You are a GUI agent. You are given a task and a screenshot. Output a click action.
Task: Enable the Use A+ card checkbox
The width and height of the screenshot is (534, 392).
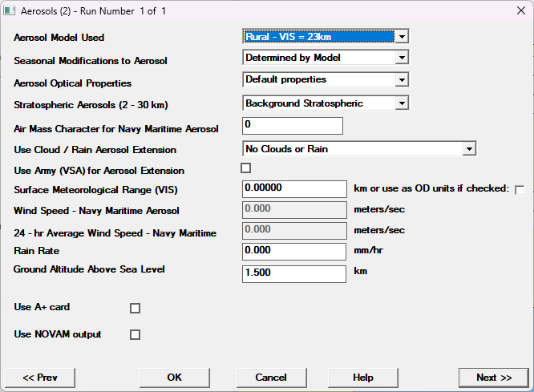click(135, 308)
